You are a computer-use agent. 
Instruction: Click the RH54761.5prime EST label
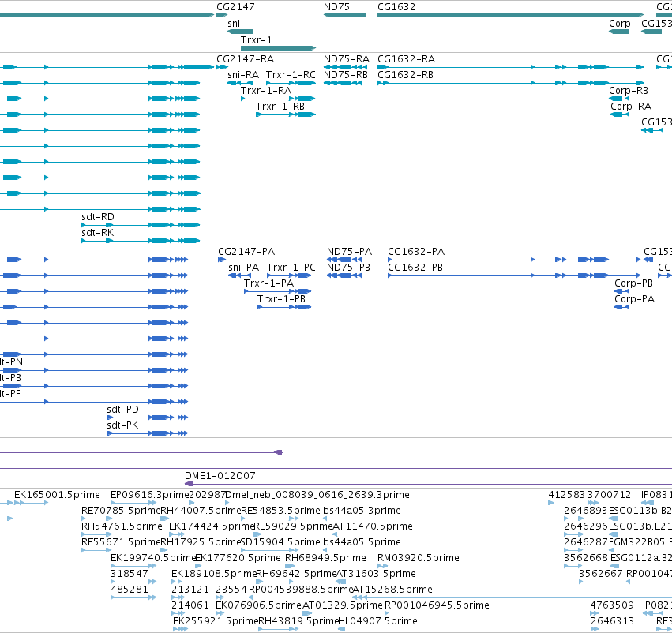[122, 526]
